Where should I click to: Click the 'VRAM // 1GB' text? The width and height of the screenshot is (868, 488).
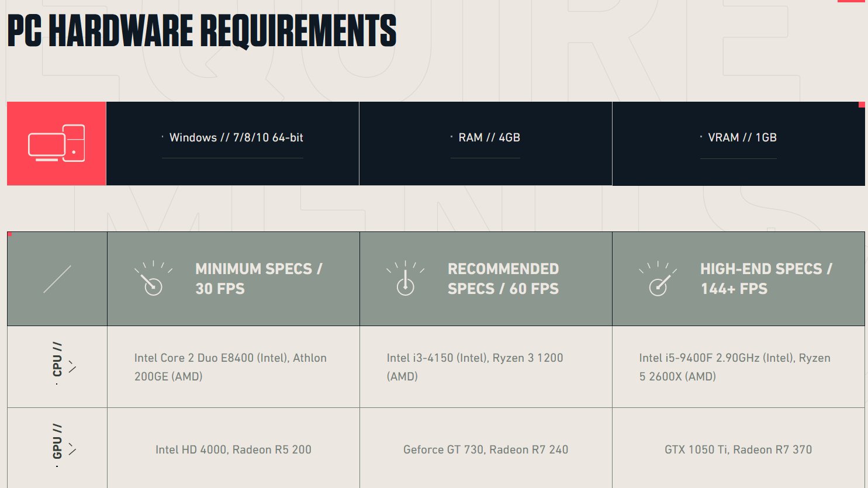(742, 137)
